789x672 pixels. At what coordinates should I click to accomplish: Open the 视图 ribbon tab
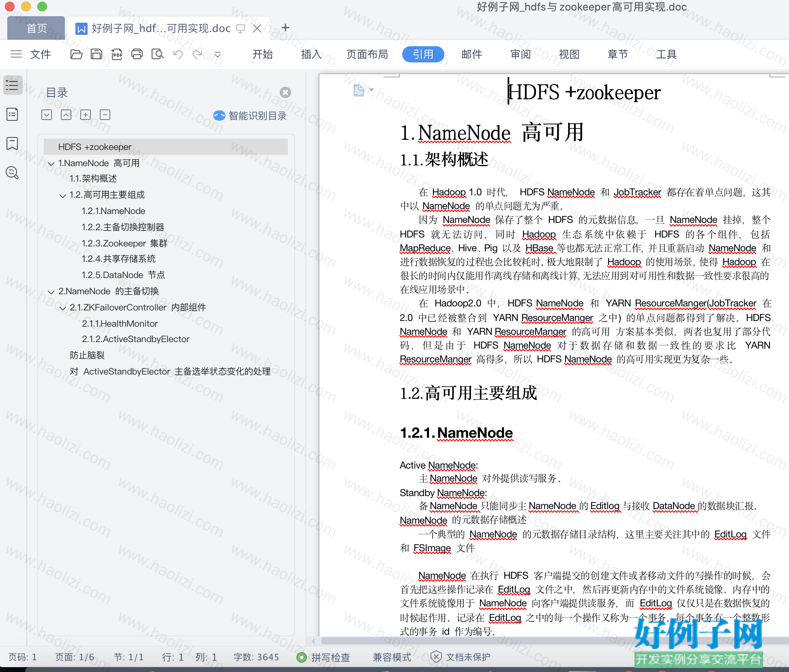point(569,54)
